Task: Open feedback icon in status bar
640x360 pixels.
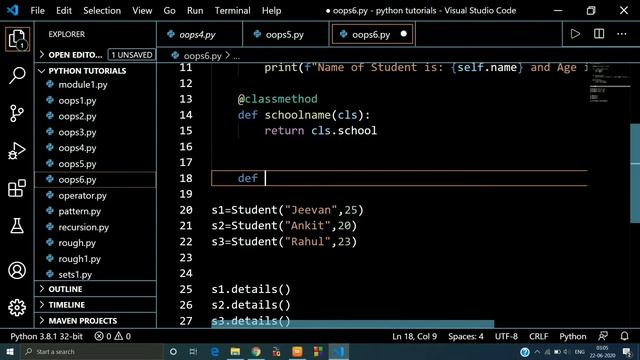Action: tap(603, 336)
